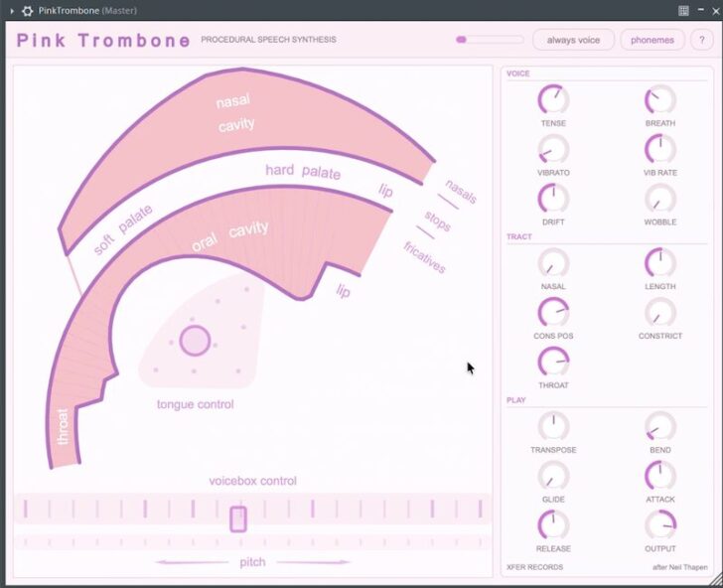Click the BEND knob
The height and width of the screenshot is (588, 723).
pyautogui.click(x=660, y=426)
